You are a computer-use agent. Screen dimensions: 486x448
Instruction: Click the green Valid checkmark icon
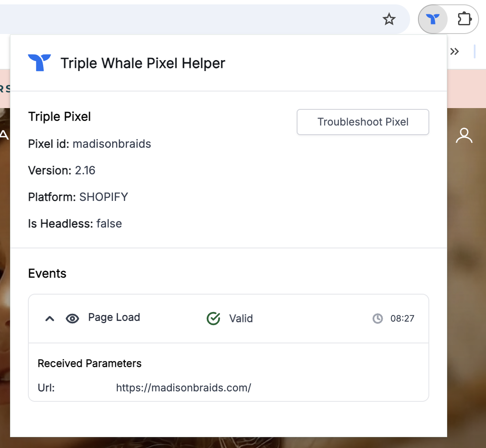tap(213, 318)
